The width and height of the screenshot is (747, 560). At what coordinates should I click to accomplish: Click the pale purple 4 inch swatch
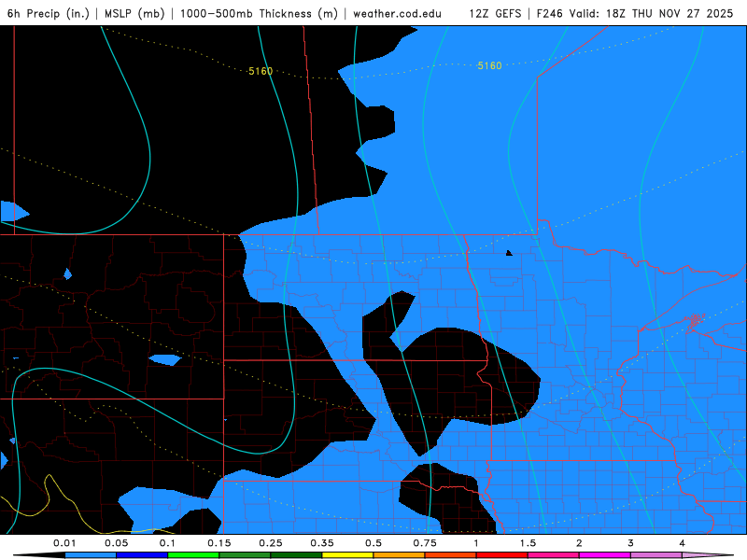(x=708, y=555)
